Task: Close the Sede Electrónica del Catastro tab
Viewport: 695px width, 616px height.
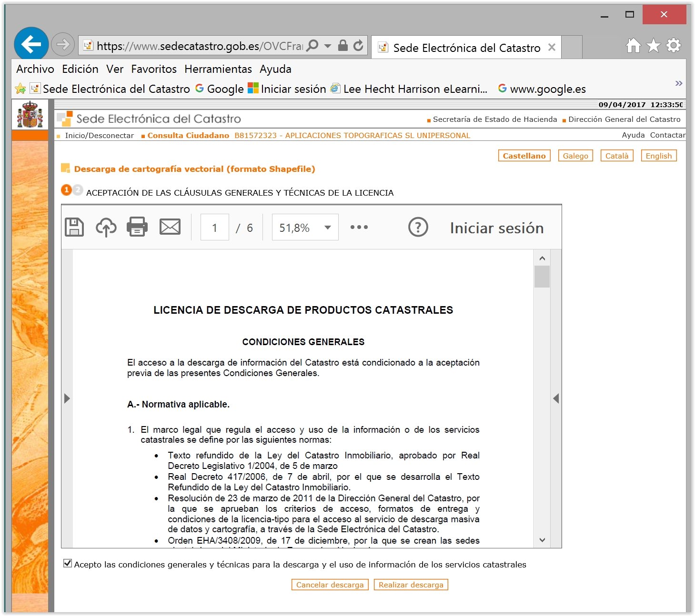Action: click(x=552, y=47)
